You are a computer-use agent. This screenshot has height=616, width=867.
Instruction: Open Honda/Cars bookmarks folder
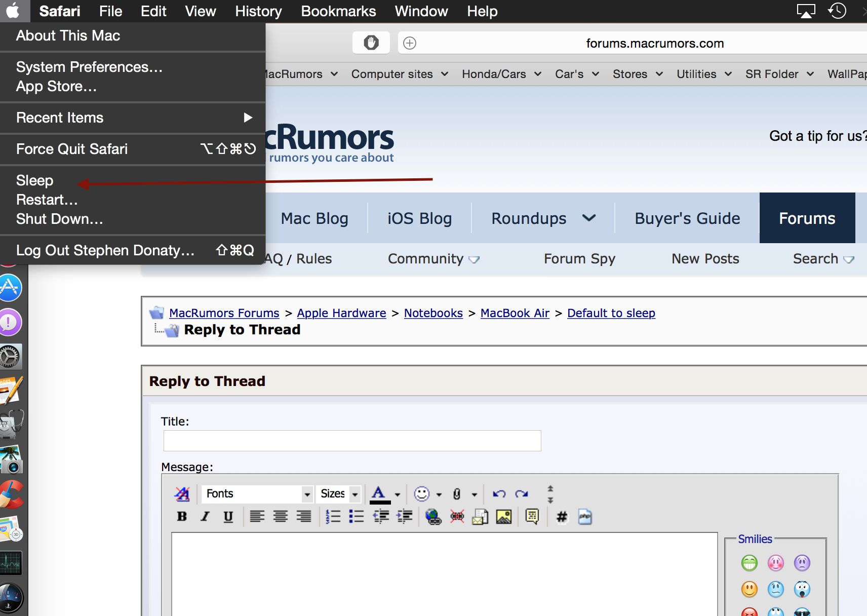click(501, 74)
